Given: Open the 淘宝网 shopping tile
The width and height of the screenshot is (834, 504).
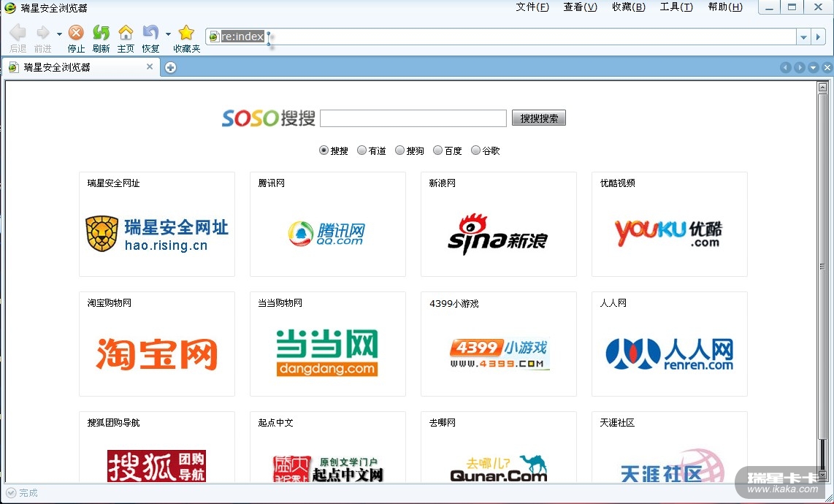Looking at the screenshot, I should click(x=157, y=344).
